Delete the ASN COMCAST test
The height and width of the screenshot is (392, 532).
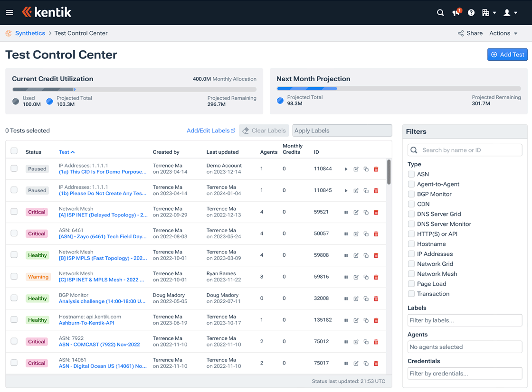(x=376, y=341)
